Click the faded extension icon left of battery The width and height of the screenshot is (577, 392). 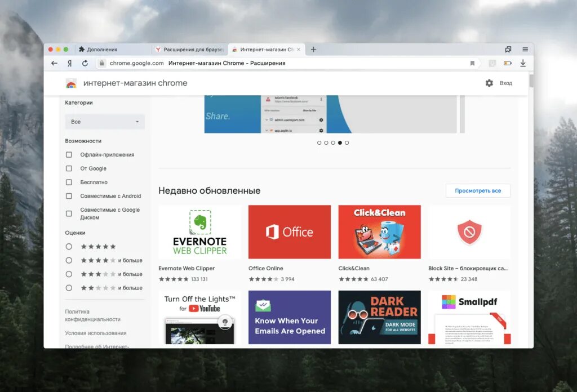(492, 63)
